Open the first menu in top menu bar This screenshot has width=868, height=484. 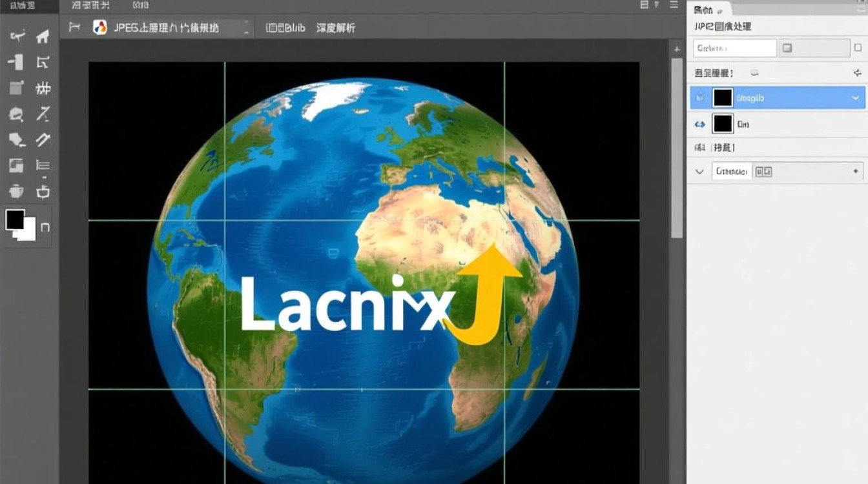[23, 5]
